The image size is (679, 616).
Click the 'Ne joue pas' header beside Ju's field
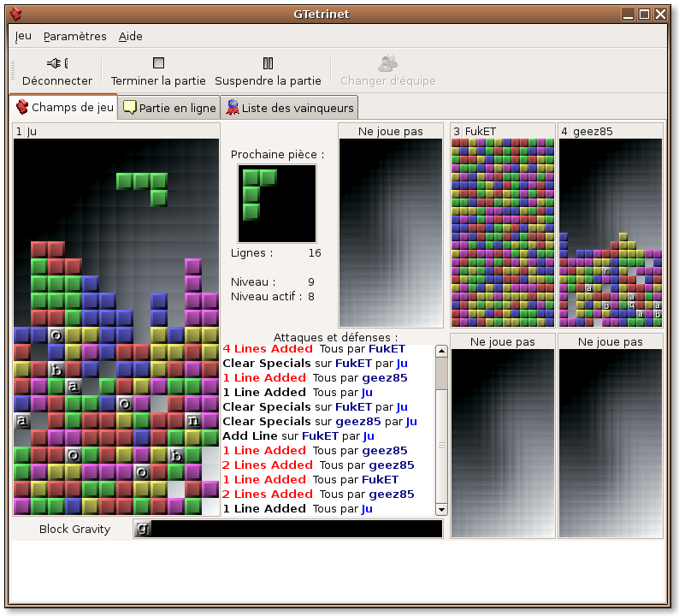pos(391,131)
